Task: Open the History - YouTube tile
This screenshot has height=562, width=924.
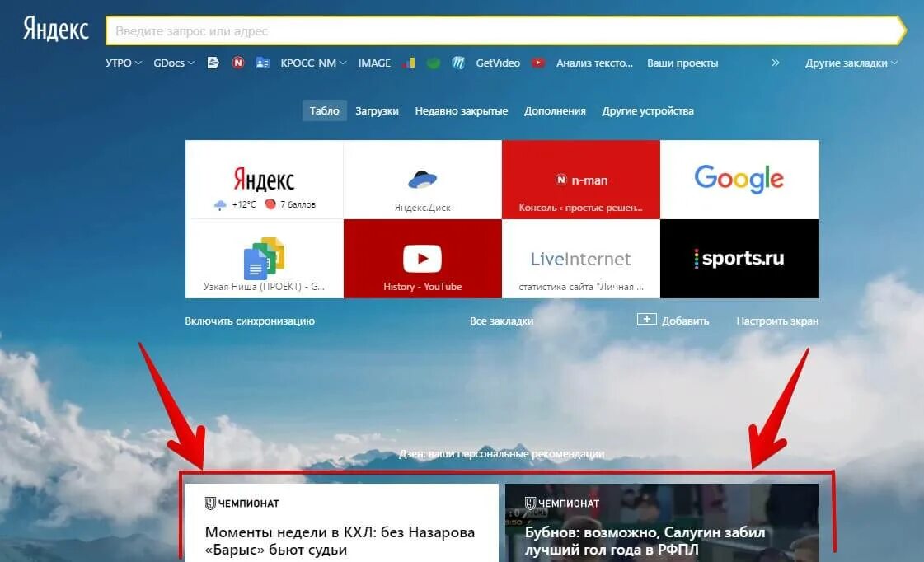Action: pyautogui.click(x=423, y=259)
